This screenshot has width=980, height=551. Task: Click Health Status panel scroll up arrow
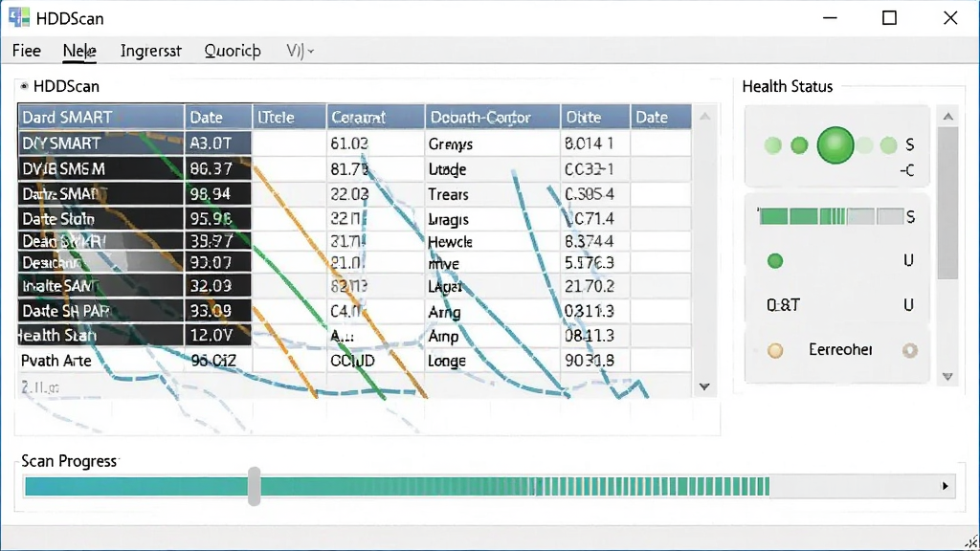[948, 117]
